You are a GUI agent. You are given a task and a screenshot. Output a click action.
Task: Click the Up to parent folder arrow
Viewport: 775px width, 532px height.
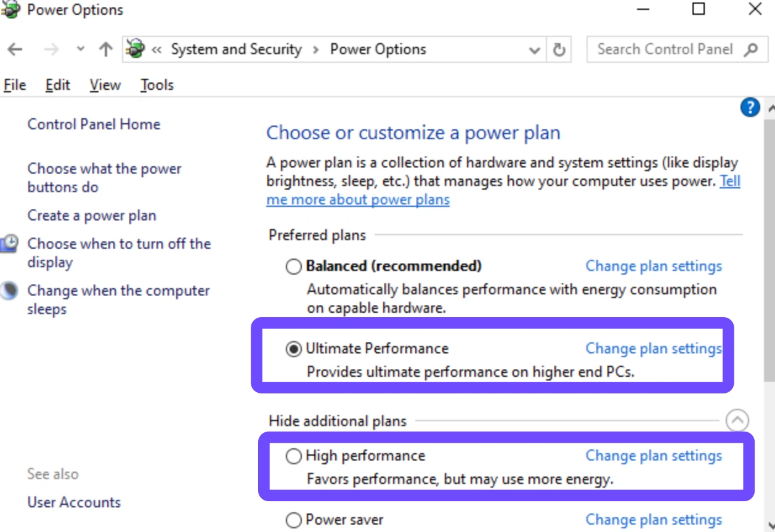tap(106, 50)
